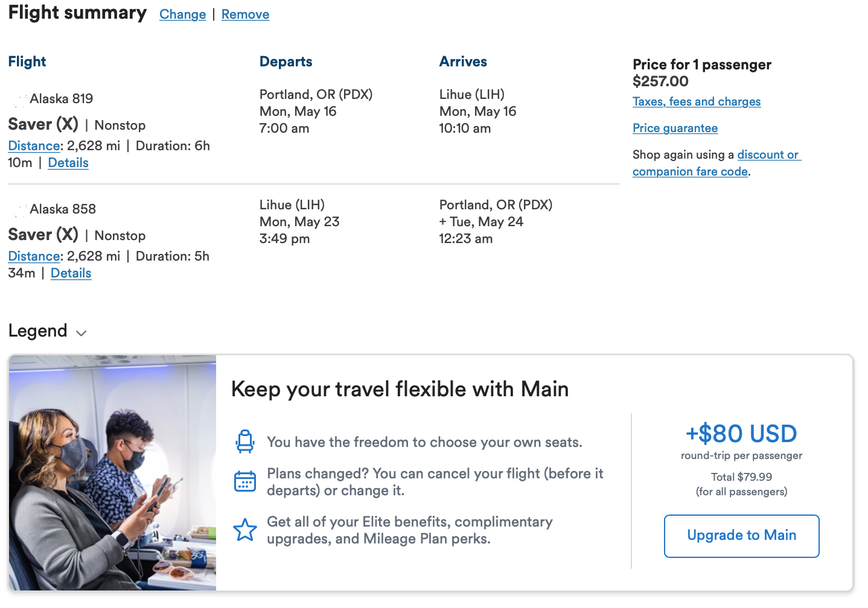Screen dimensions: 868x608
Task: Click the Alaska 819 airline logo
Action: click(18, 100)
